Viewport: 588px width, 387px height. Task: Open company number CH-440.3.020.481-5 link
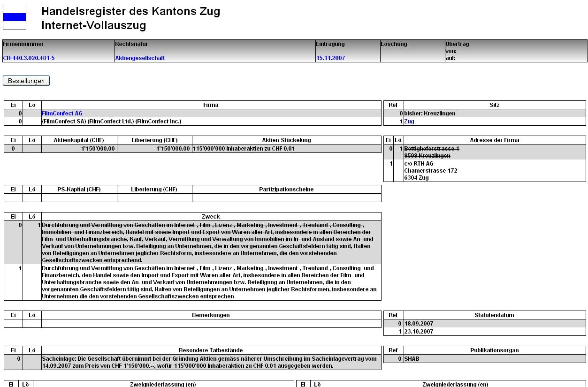tap(29, 58)
